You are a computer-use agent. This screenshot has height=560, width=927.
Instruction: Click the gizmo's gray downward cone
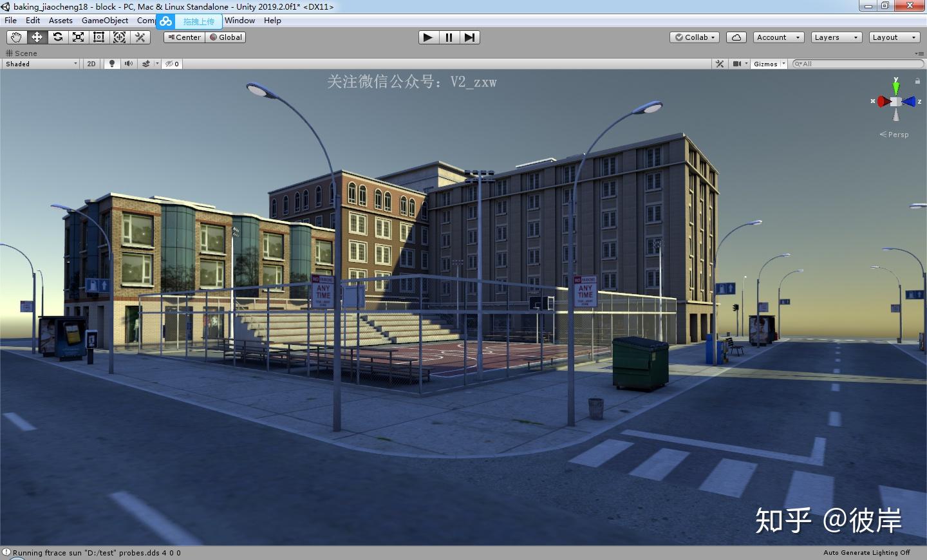(x=896, y=115)
